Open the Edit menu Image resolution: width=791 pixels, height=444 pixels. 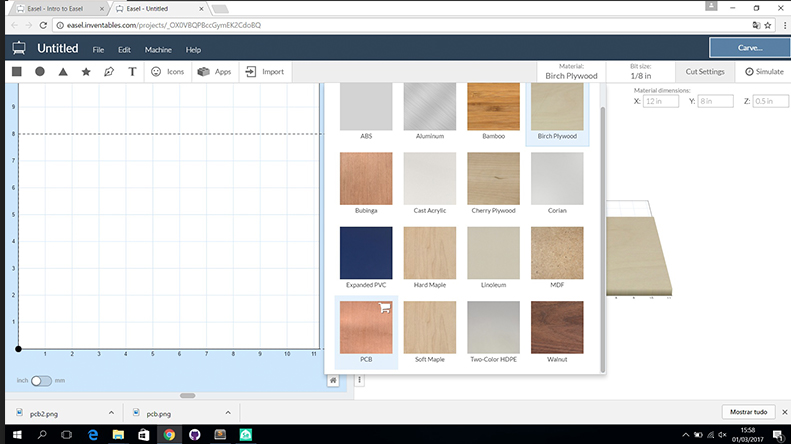tap(124, 49)
